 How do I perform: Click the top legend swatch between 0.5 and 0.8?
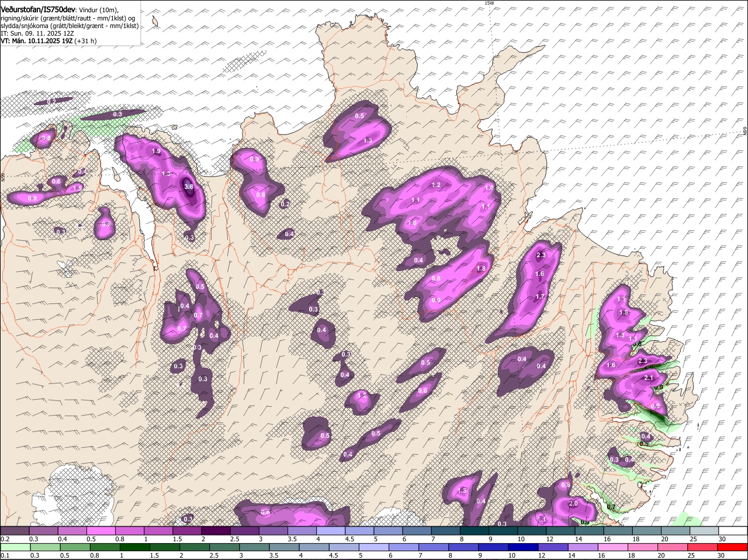pos(101,530)
